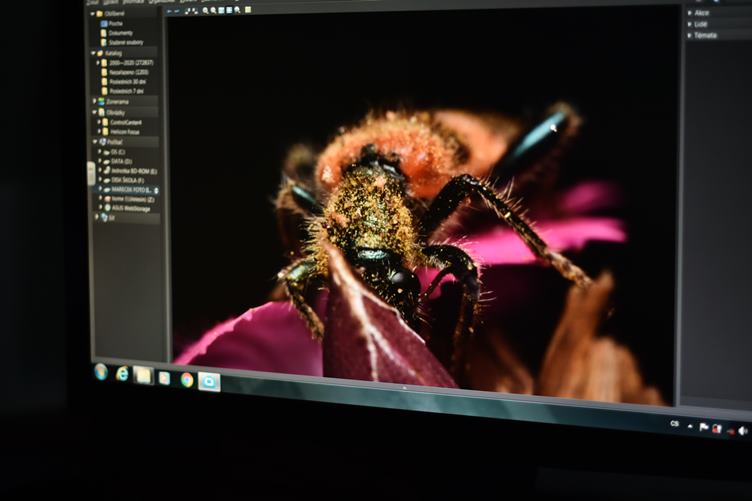Viewport: 752px width, 501px height.
Task: Click the zoom out magnifier icon
Action: [213, 11]
